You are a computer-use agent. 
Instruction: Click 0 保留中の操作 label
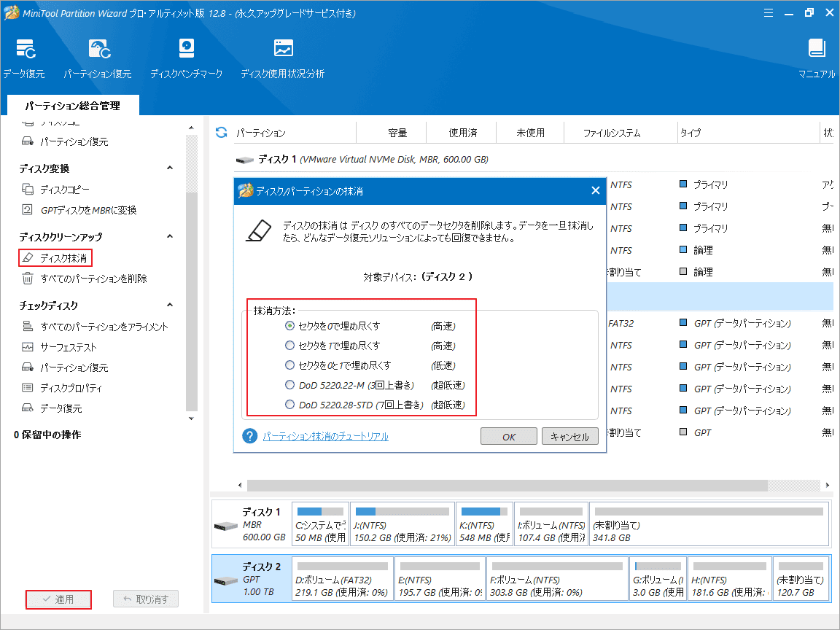(47, 435)
